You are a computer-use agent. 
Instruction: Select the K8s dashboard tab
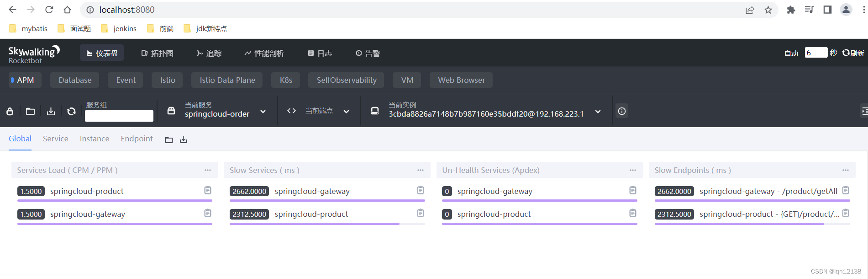tap(286, 80)
